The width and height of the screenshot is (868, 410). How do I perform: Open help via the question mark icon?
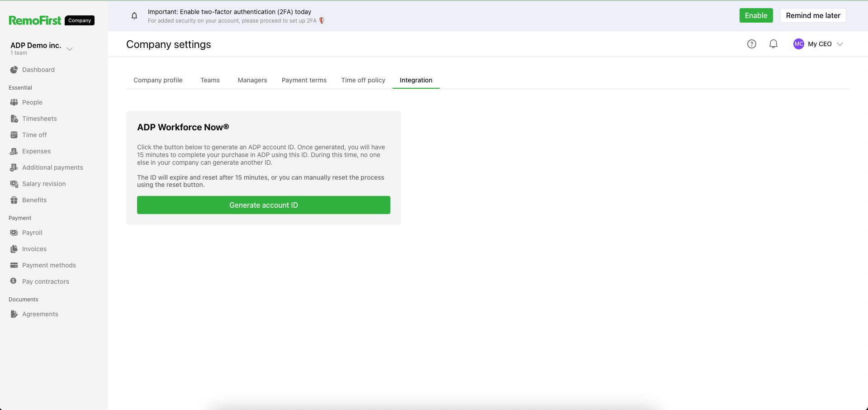pyautogui.click(x=751, y=44)
